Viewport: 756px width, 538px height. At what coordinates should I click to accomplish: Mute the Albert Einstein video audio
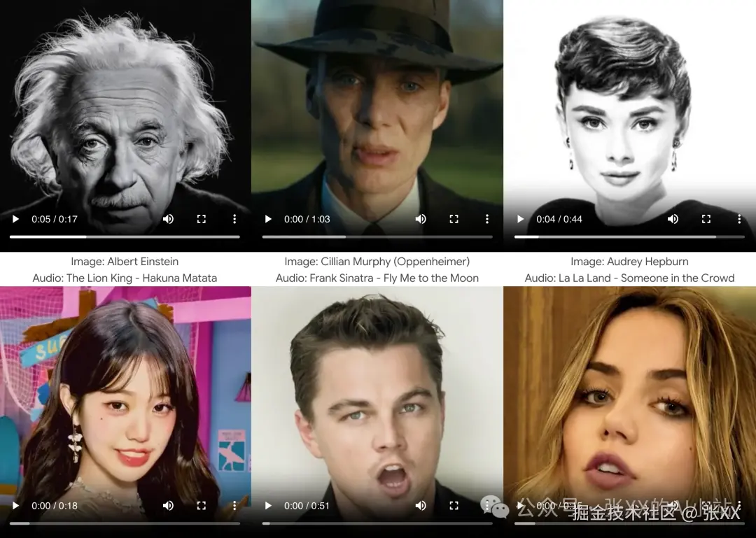[x=168, y=219]
